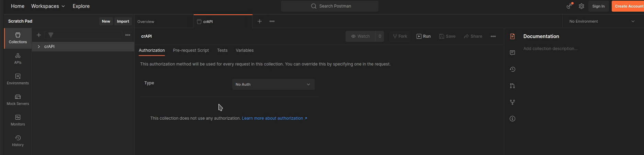Open the changelog history icon
This screenshot has width=644, height=155.
tap(512, 69)
